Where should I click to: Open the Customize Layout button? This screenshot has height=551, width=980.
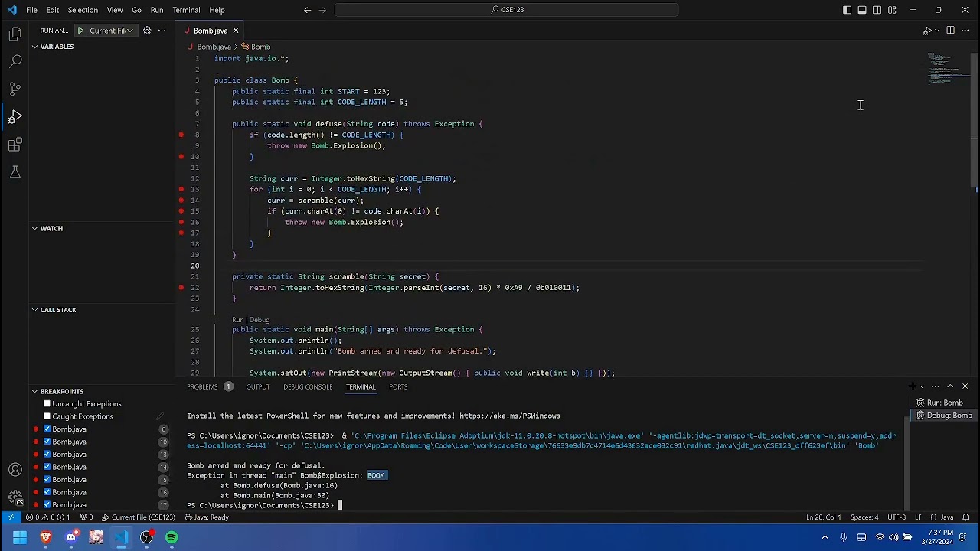[x=892, y=10]
